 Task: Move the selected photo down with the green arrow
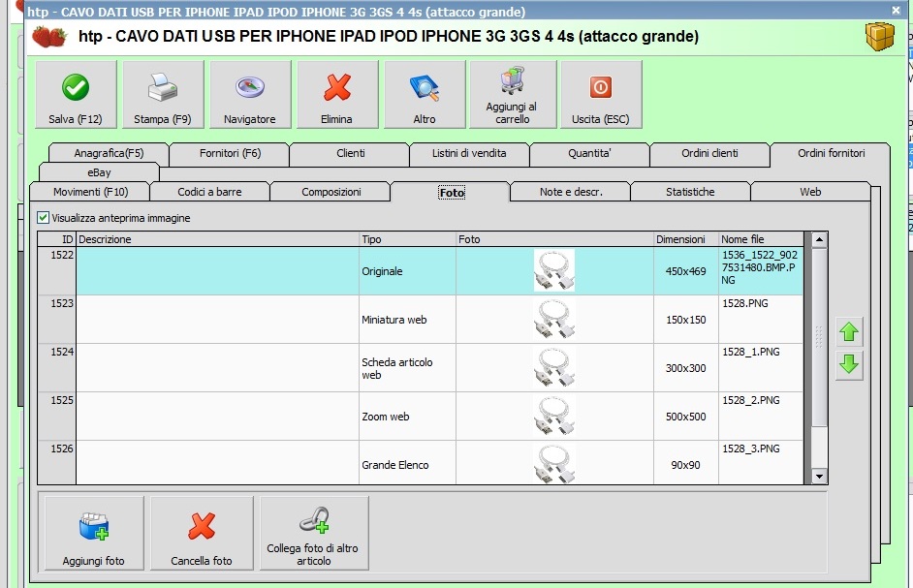click(x=849, y=365)
